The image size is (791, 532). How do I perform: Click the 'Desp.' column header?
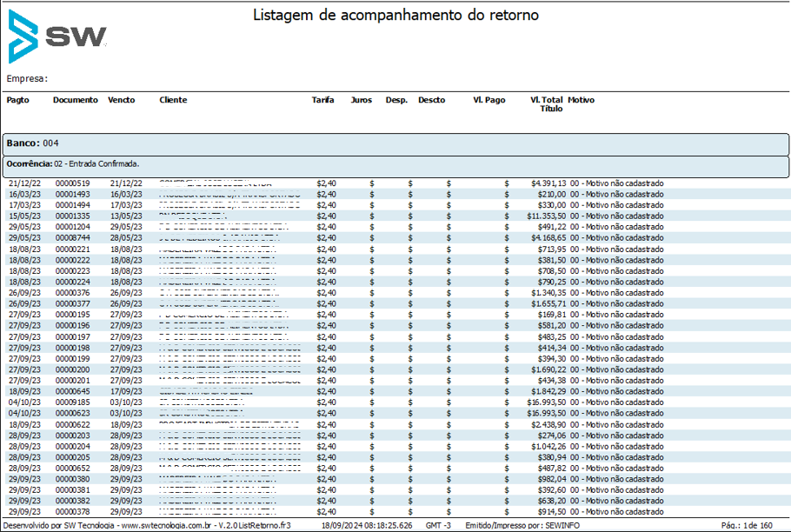pyautogui.click(x=396, y=100)
